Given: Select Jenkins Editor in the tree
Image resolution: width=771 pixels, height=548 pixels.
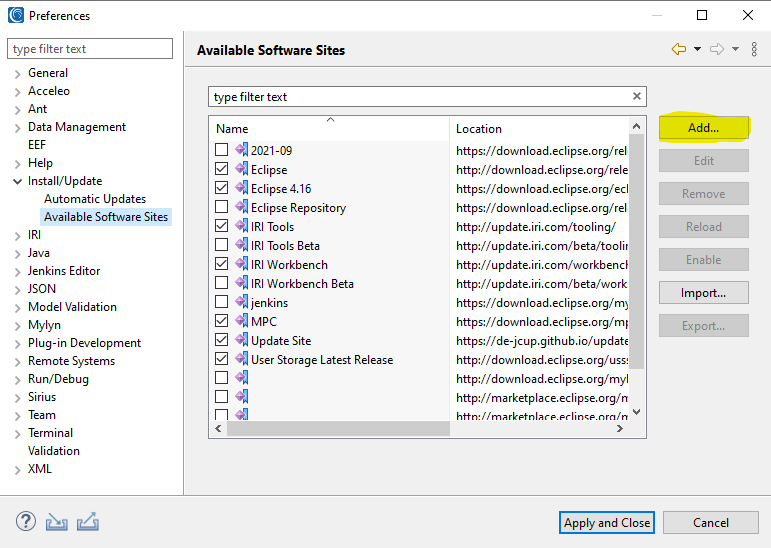Looking at the screenshot, I should click(64, 271).
